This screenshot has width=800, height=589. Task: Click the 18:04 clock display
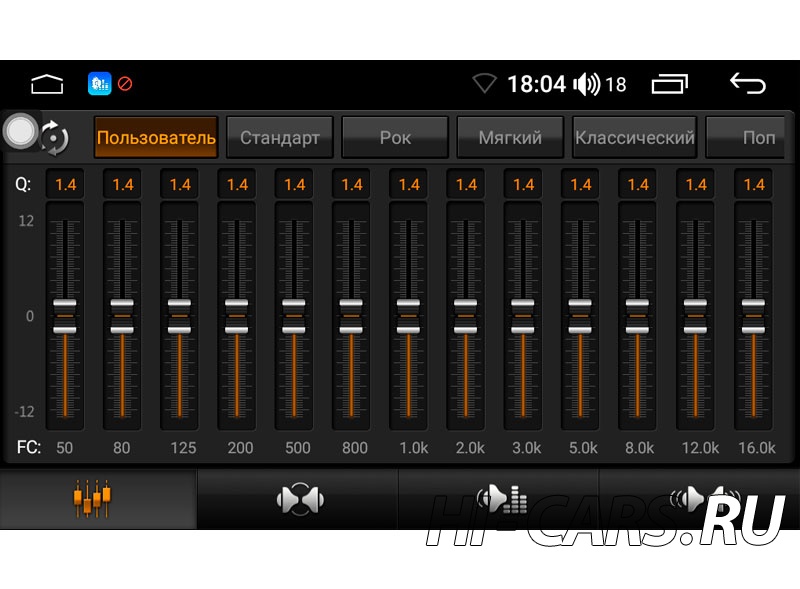(537, 84)
